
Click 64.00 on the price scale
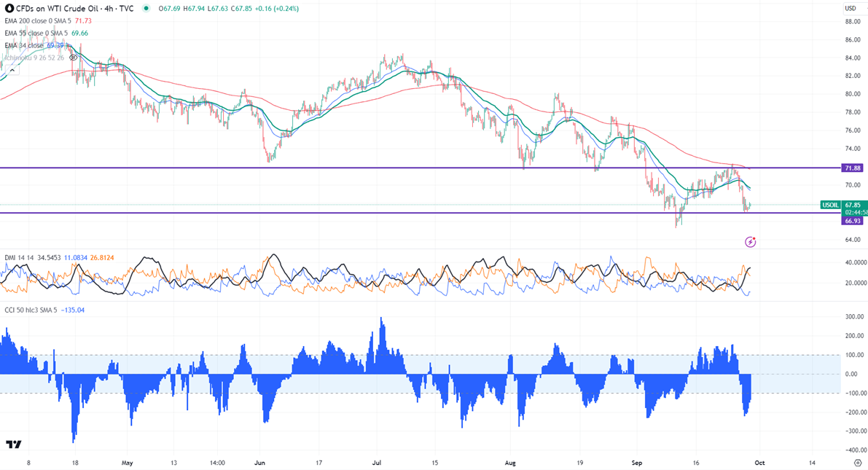tap(853, 240)
